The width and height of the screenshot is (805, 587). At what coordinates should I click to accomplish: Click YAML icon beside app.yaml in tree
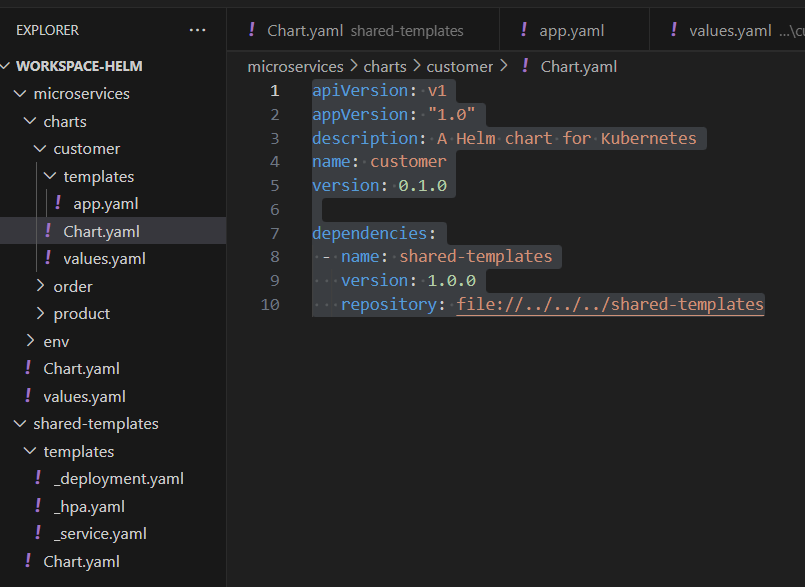coord(58,203)
